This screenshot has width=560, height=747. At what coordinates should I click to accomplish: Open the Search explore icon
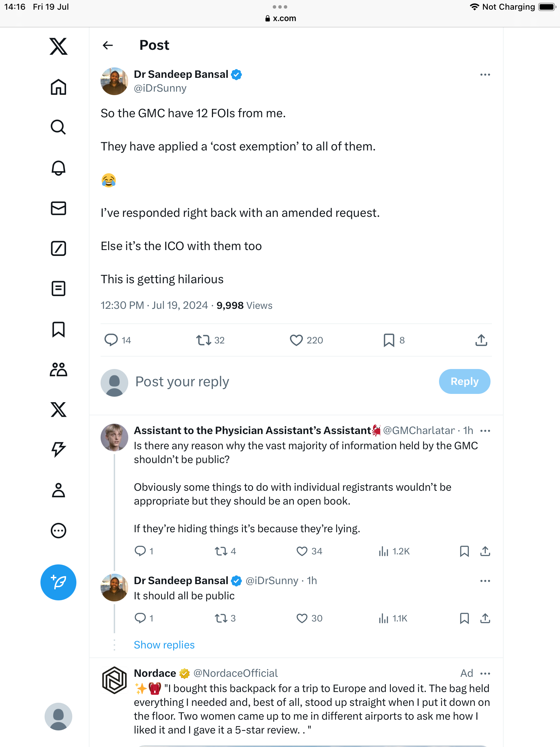tap(58, 127)
